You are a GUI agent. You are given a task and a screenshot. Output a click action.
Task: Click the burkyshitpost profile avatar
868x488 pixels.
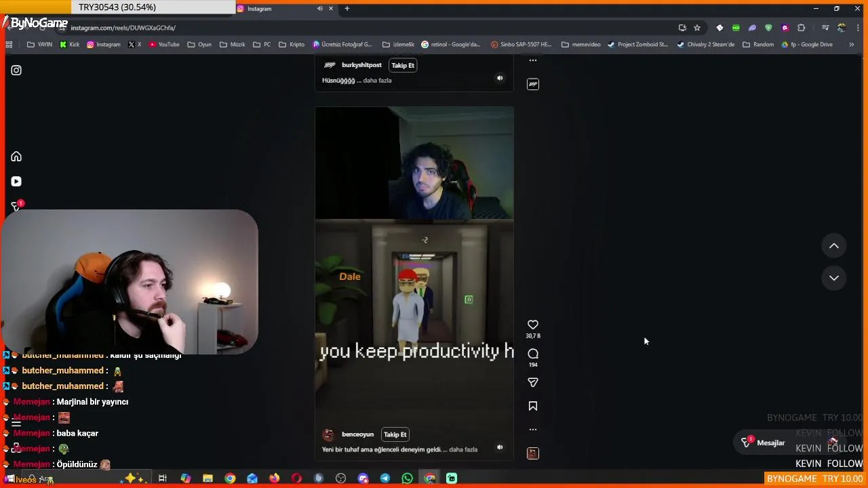[x=330, y=65]
